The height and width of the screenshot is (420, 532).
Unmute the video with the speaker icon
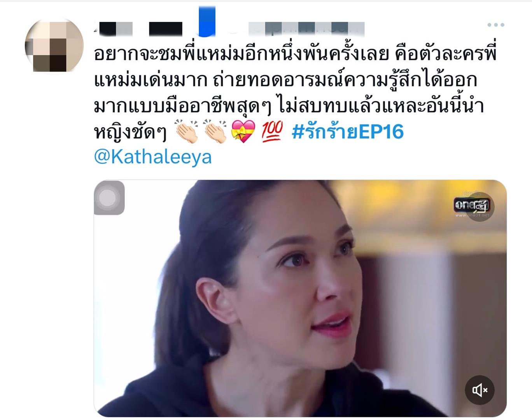pyautogui.click(x=480, y=390)
